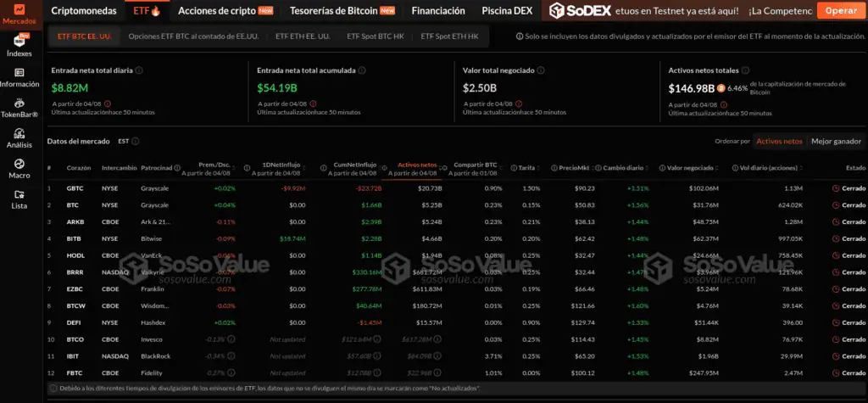The width and height of the screenshot is (868, 403).
Task: Select Mejor ganador in Ordenar por toggle
Action: pyautogui.click(x=836, y=142)
